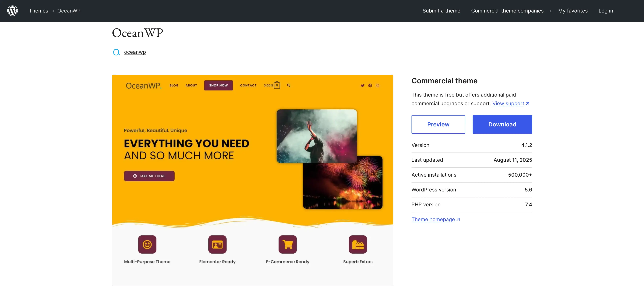Image resolution: width=644 pixels, height=288 pixels.
Task: Click the View support link
Action: 510,103
